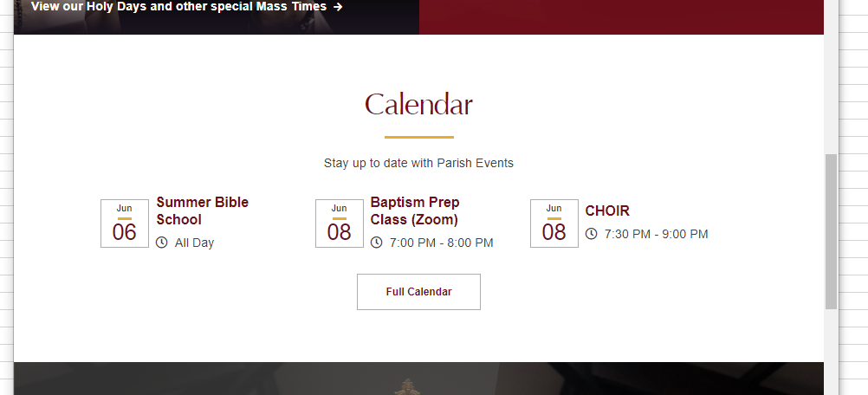Screen dimensions: 868x395
Task: Click the clock icon beside 7:00 PM
Action: click(377, 243)
